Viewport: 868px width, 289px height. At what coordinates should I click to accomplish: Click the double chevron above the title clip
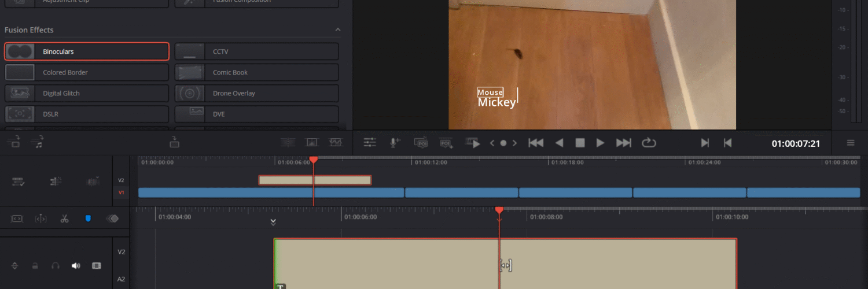click(x=274, y=221)
